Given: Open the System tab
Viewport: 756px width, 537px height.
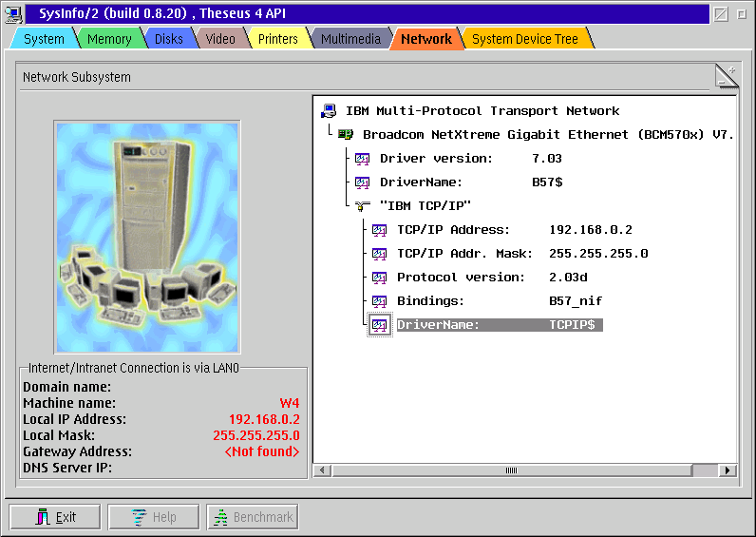Looking at the screenshot, I should pyautogui.click(x=44, y=39).
